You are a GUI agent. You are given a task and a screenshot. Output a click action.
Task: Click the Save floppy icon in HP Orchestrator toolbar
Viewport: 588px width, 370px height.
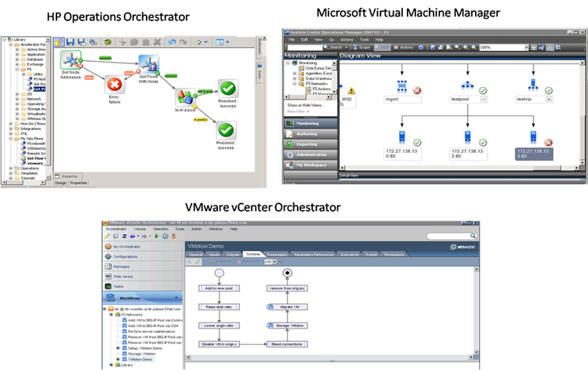click(x=70, y=42)
